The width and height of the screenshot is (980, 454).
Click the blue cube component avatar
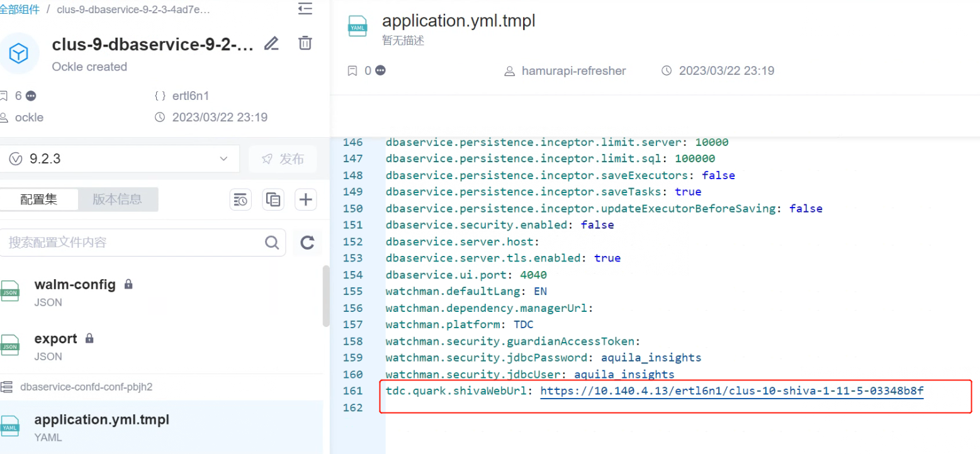pos(19,53)
